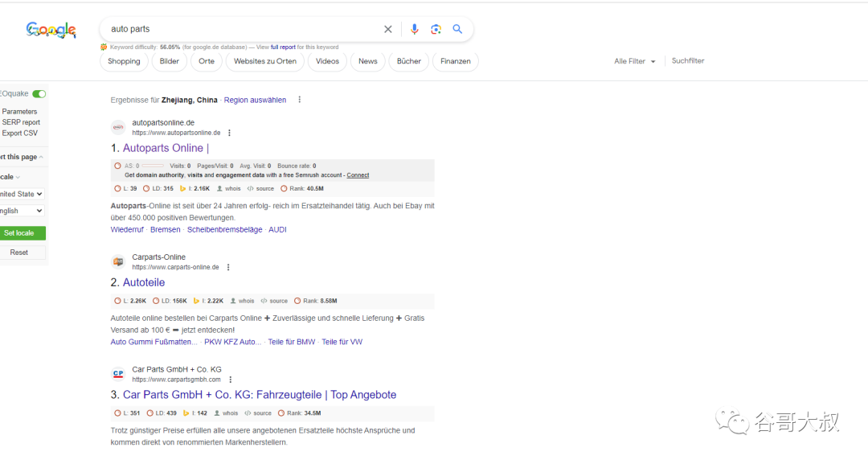
Task: Click the 'auto parts' search field
Action: point(244,29)
